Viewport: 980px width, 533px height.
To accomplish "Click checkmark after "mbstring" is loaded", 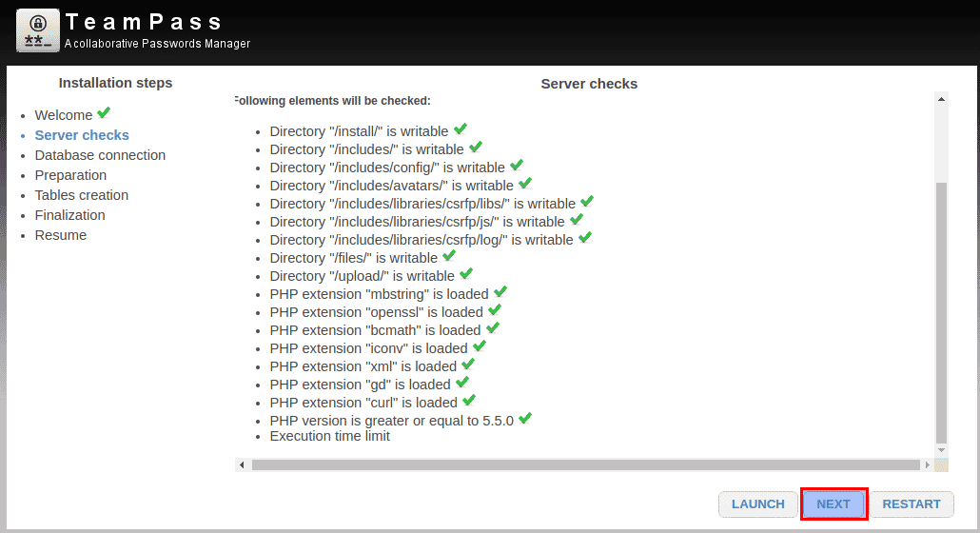I will pos(500,292).
